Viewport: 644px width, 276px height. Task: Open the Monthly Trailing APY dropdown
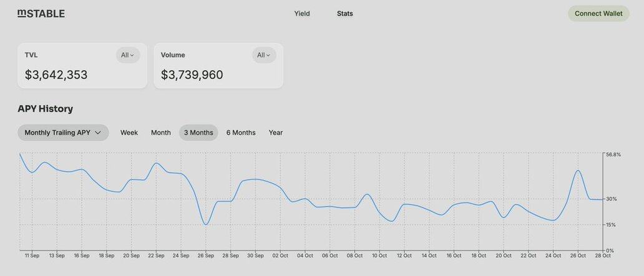pyautogui.click(x=62, y=133)
